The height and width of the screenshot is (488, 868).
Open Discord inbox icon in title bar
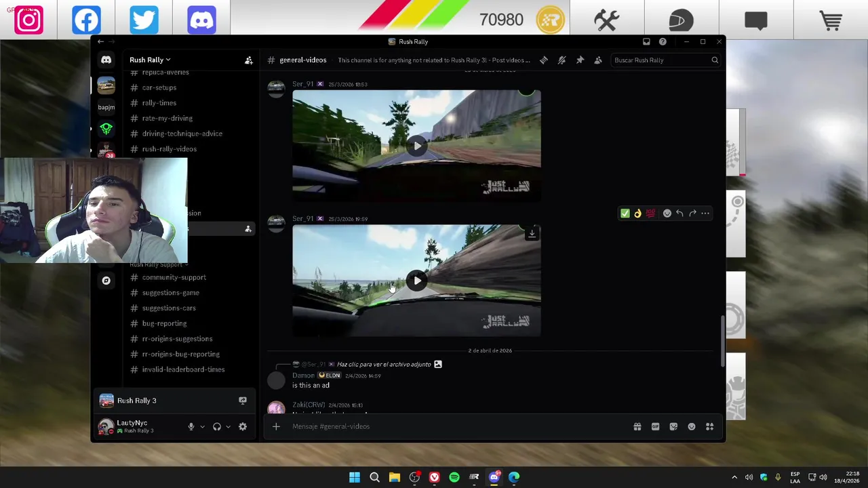coord(646,42)
